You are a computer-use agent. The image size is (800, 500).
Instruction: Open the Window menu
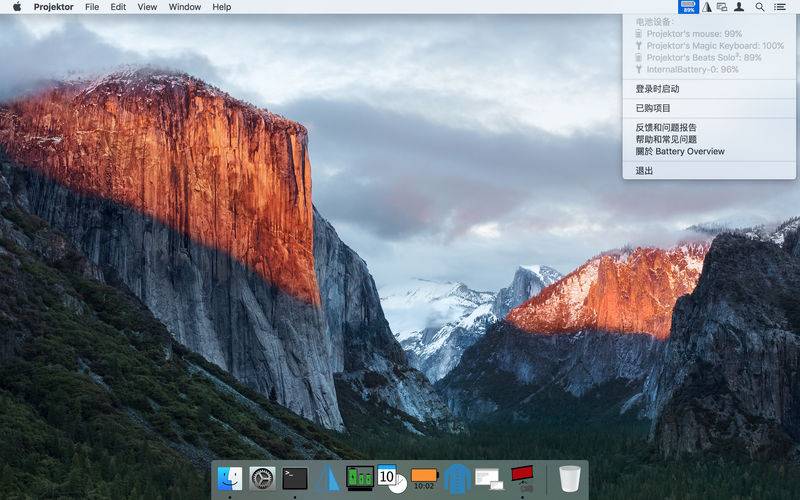click(185, 7)
